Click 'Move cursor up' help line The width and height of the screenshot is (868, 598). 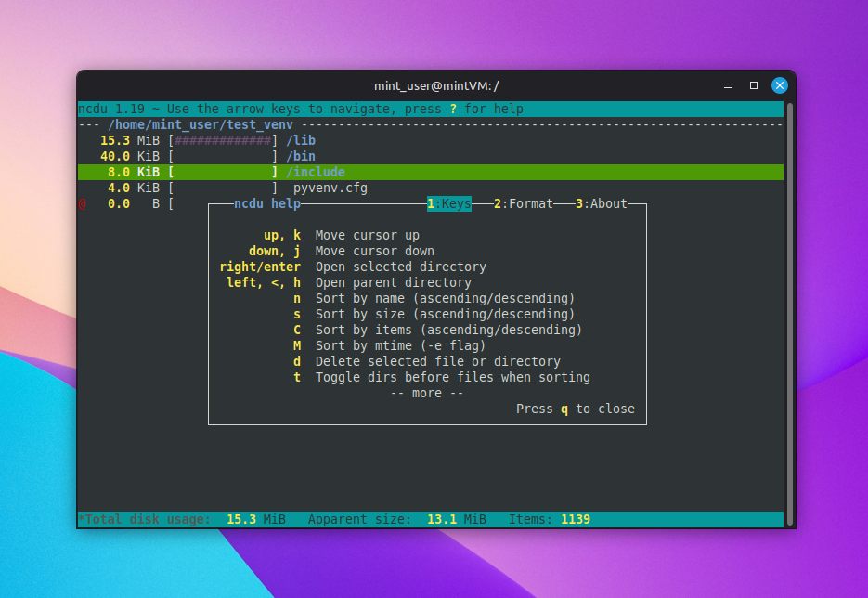(x=368, y=235)
